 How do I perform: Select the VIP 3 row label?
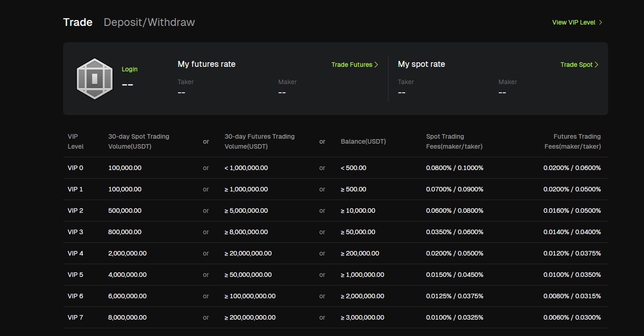(x=75, y=232)
